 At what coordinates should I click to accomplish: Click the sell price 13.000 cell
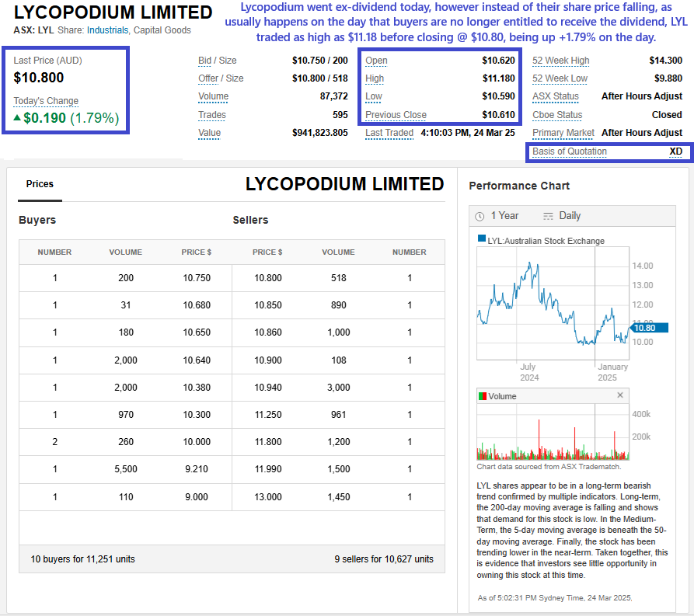coord(268,497)
